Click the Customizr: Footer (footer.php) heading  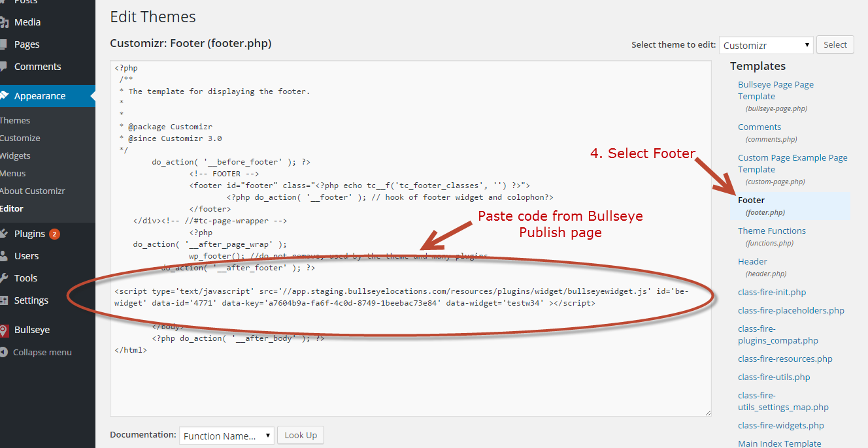191,43
